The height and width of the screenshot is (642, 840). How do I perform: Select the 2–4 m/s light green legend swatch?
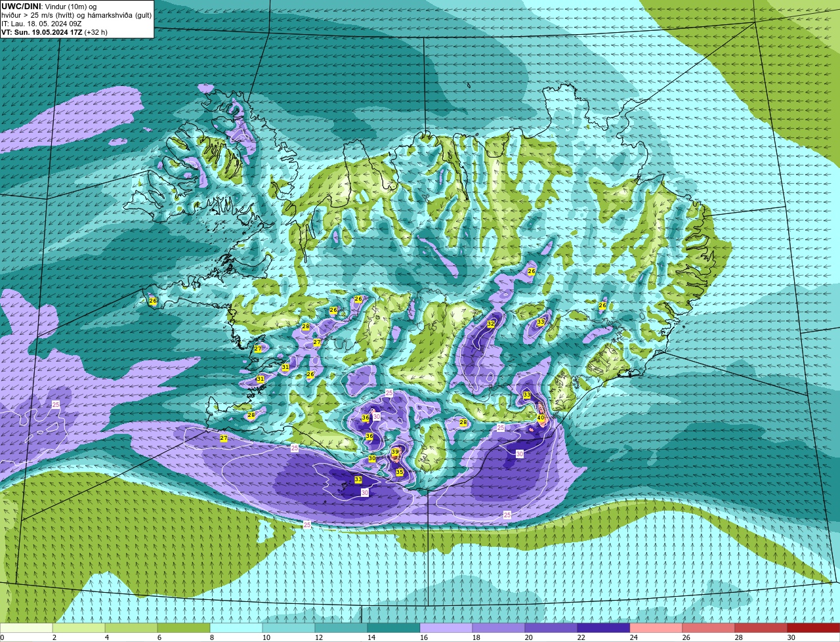click(79, 628)
